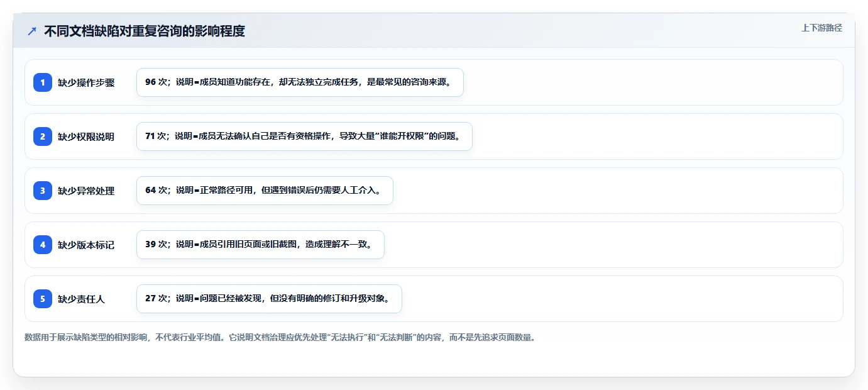Image resolution: width=868 pixels, height=390 pixels.
Task: Click the description box starting with 27 次
Action: click(269, 299)
